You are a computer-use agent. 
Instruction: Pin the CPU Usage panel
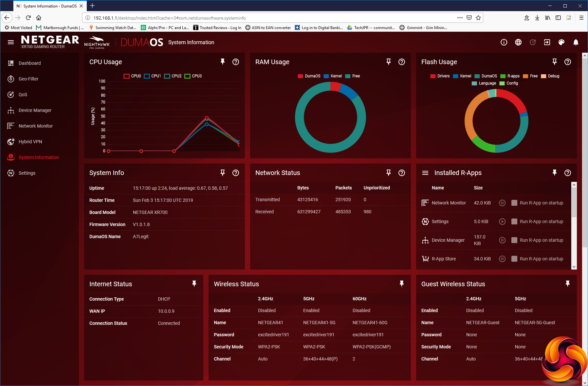tap(223, 62)
